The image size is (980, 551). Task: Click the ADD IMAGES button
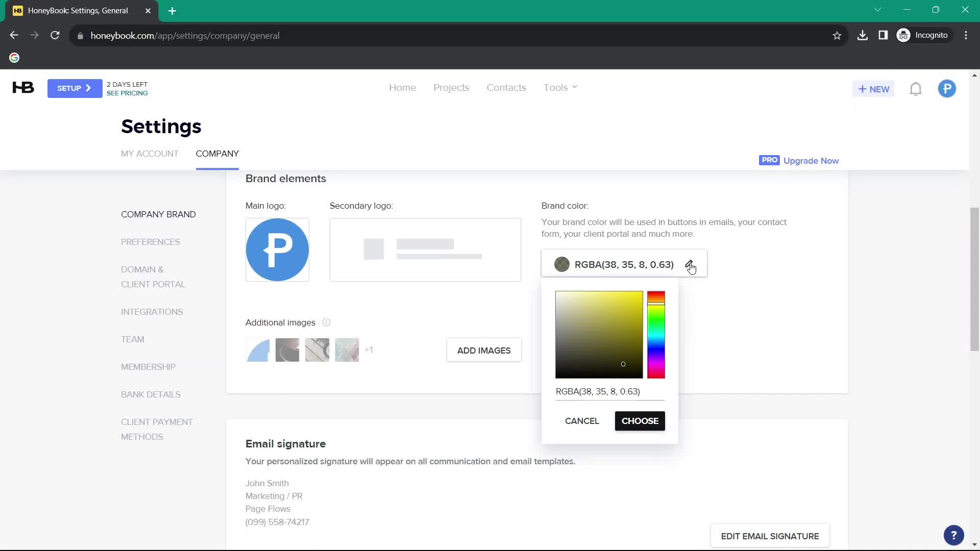pyautogui.click(x=484, y=350)
